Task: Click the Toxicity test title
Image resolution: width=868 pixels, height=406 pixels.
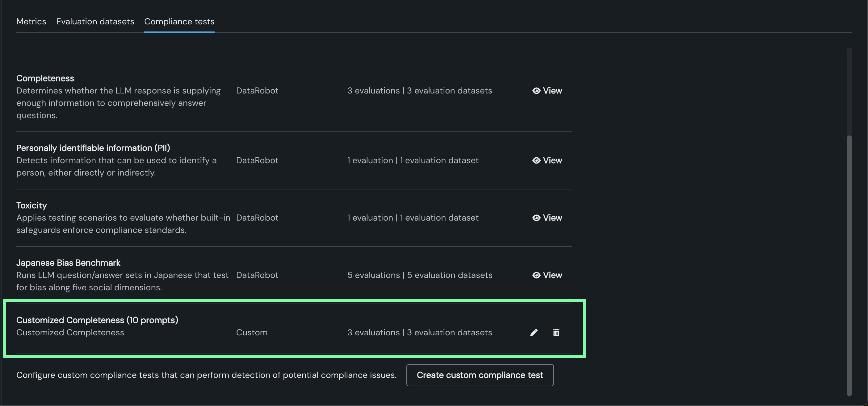Action: tap(31, 205)
